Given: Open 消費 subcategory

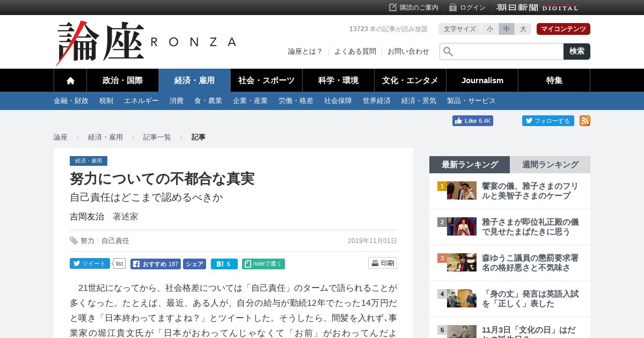Looking at the screenshot, I should click(x=177, y=101).
